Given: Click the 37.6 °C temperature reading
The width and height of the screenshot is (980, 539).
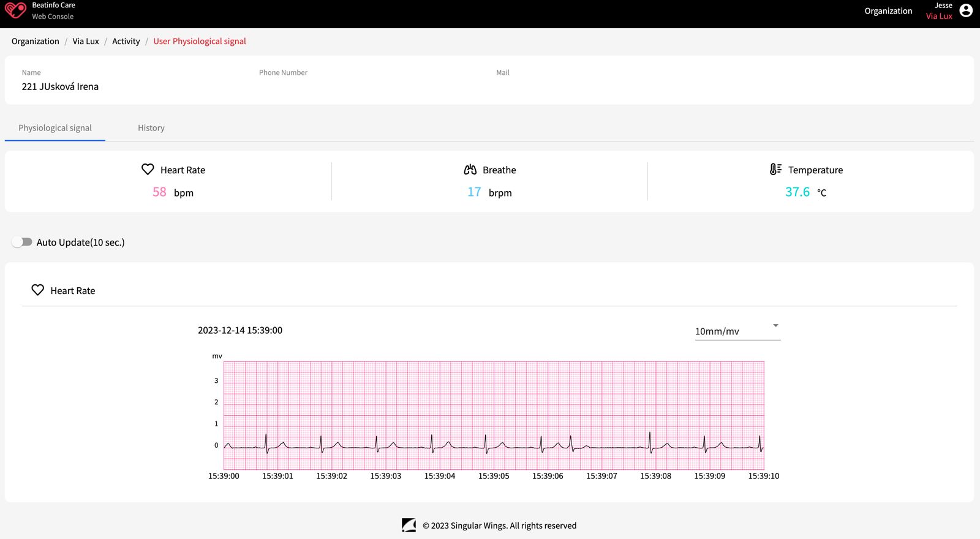Looking at the screenshot, I should pyautogui.click(x=797, y=192).
